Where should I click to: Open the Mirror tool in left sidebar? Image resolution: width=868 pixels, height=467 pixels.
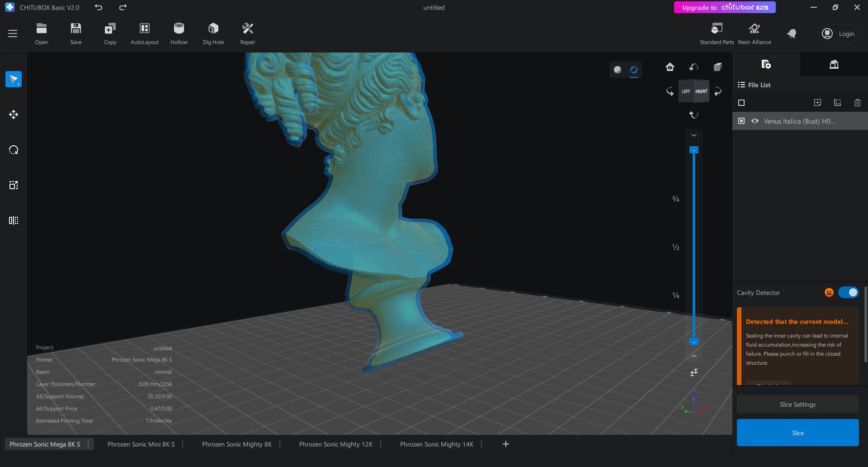pos(14,220)
